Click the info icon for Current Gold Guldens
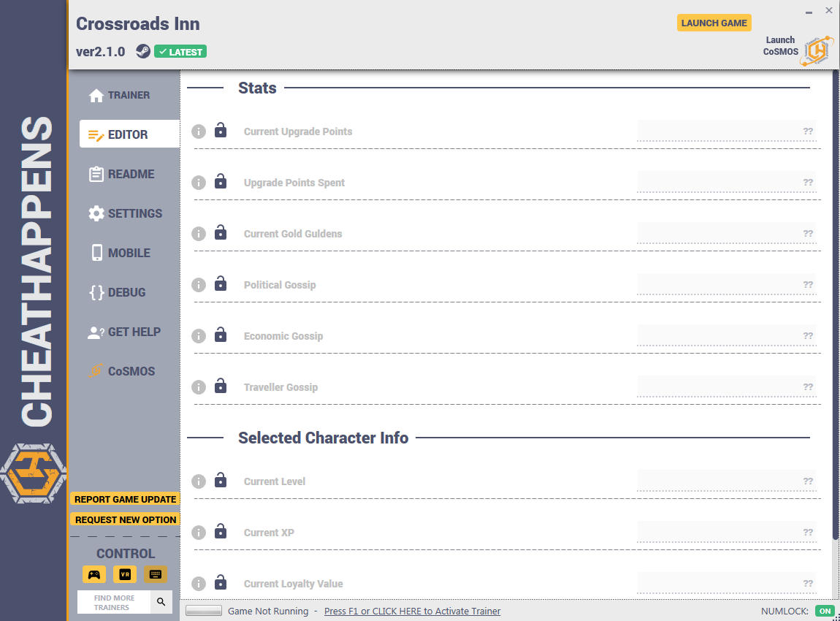Viewport: 840px width, 621px height. click(x=199, y=234)
